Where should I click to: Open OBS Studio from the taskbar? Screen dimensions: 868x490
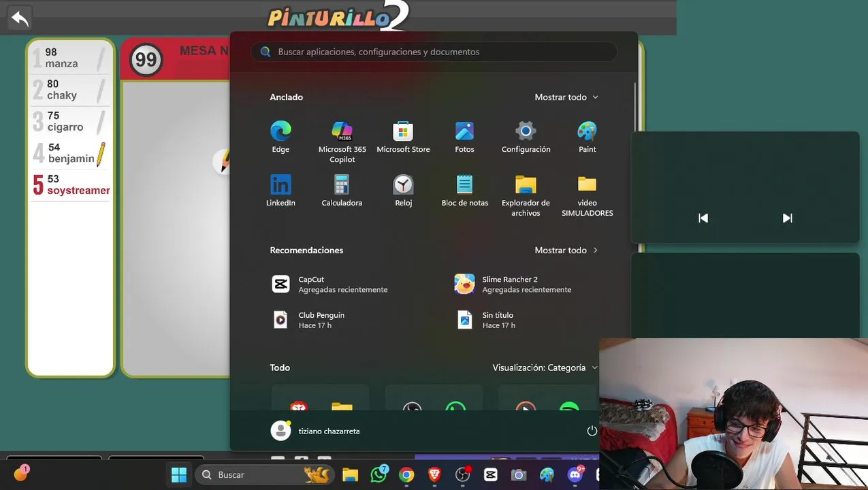pos(463,475)
